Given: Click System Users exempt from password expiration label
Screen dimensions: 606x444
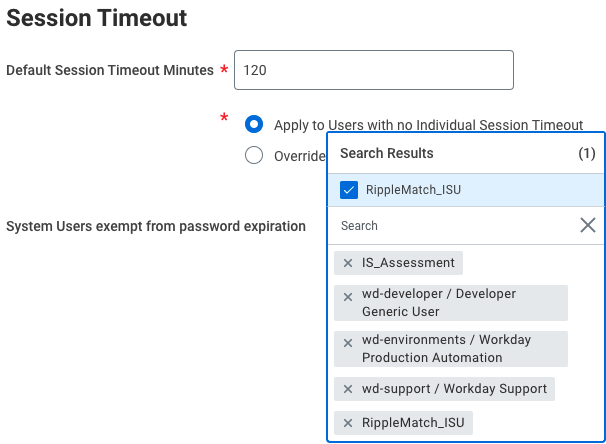Looking at the screenshot, I should pos(156,226).
